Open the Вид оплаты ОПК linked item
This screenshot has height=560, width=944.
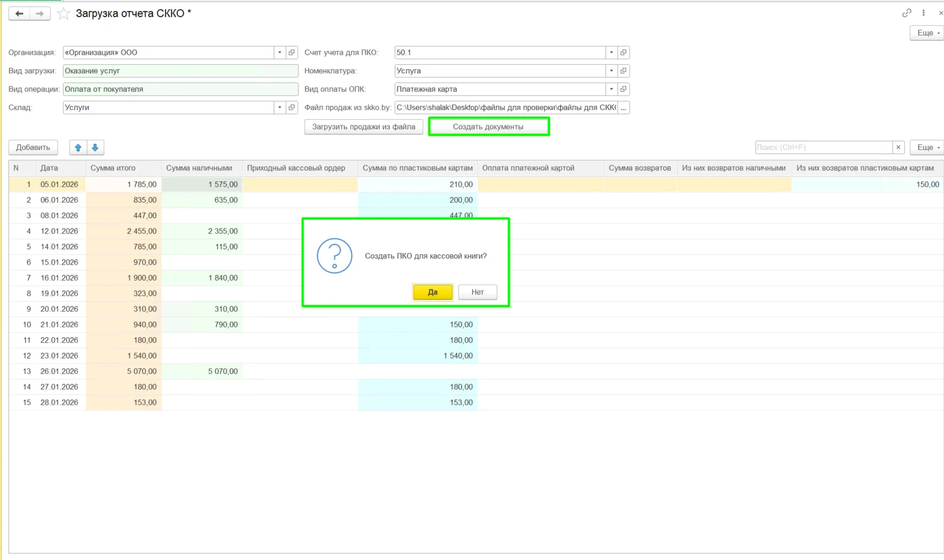[623, 89]
